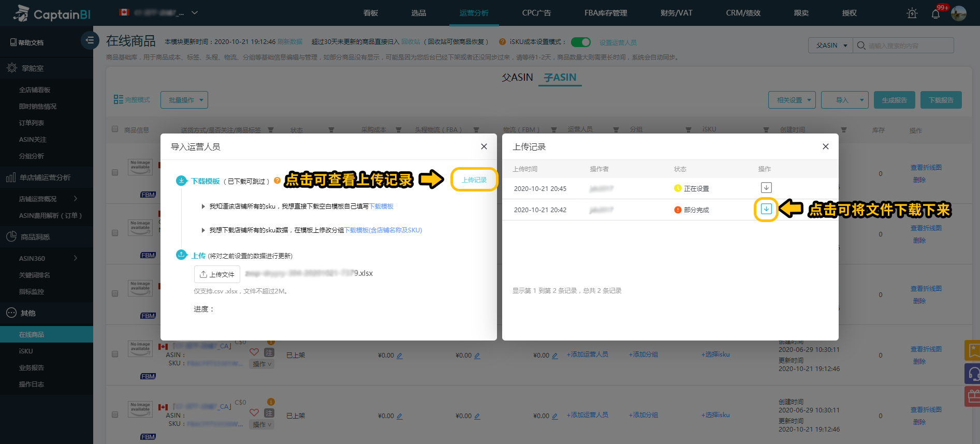The image size is (980, 444).
Task: Open 操作日志 in the sidebar
Action: click(x=32, y=384)
